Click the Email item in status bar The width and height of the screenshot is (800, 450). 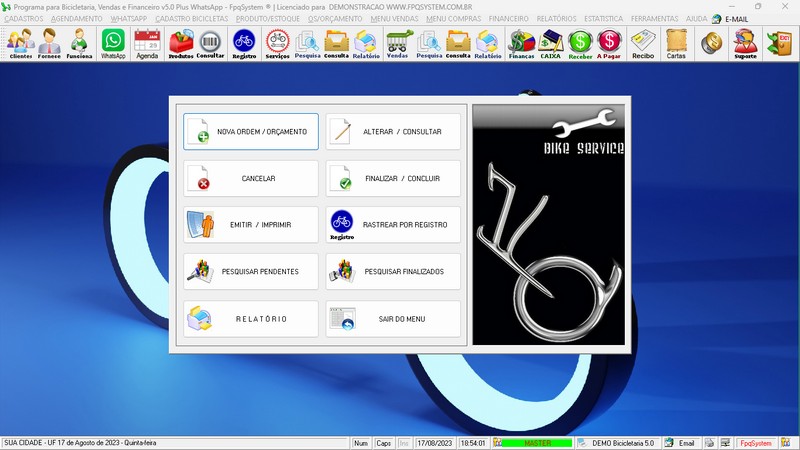(680, 442)
